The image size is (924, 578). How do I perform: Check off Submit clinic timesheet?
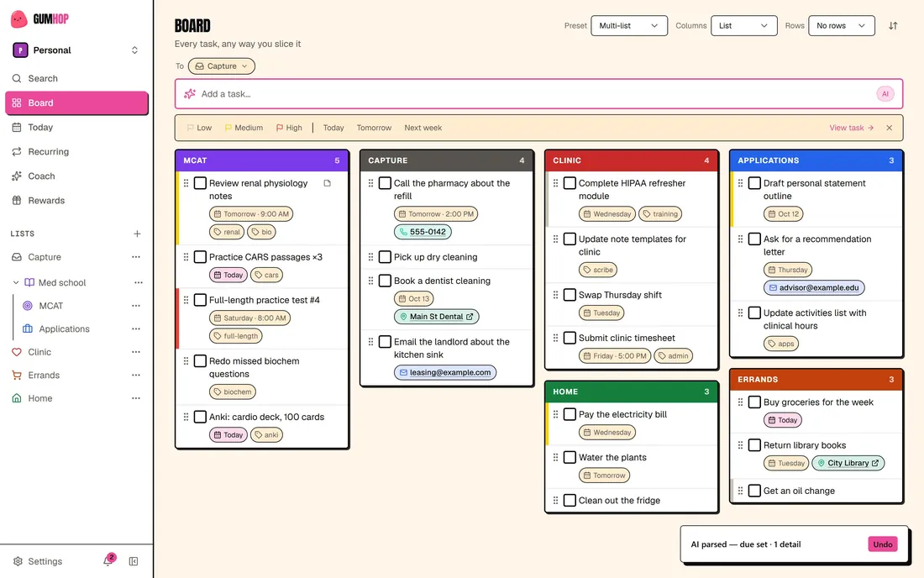coord(570,339)
